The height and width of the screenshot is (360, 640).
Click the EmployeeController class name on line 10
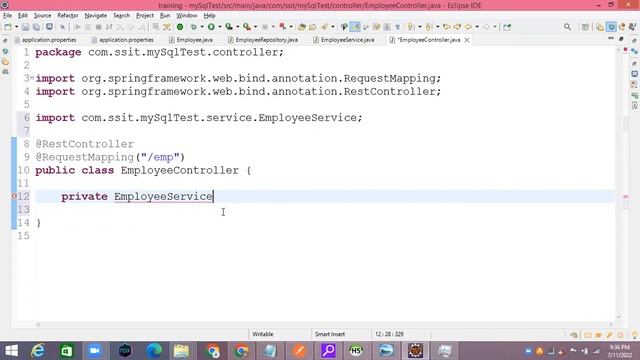click(180, 170)
